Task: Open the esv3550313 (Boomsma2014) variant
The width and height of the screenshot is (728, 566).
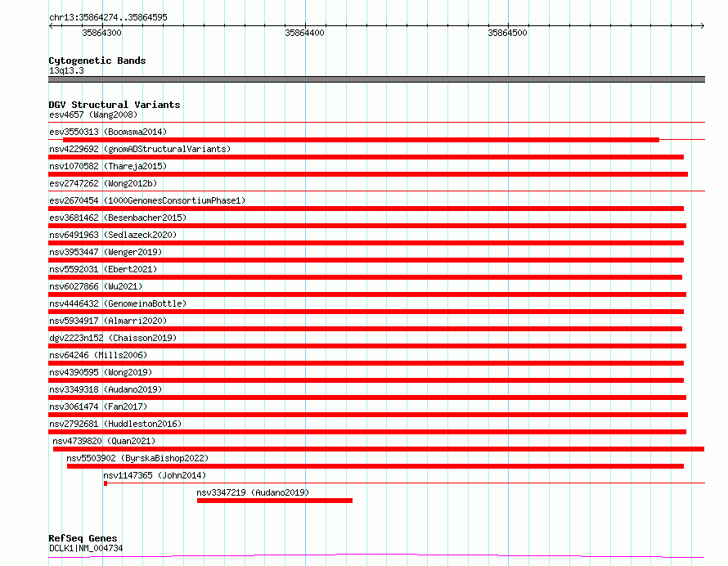Action: coord(108,132)
